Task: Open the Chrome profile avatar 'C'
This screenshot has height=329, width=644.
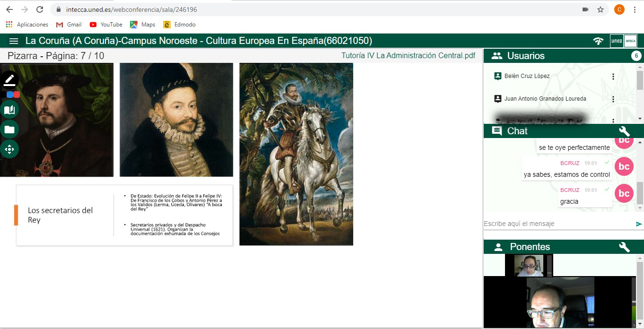Action: pos(619,9)
